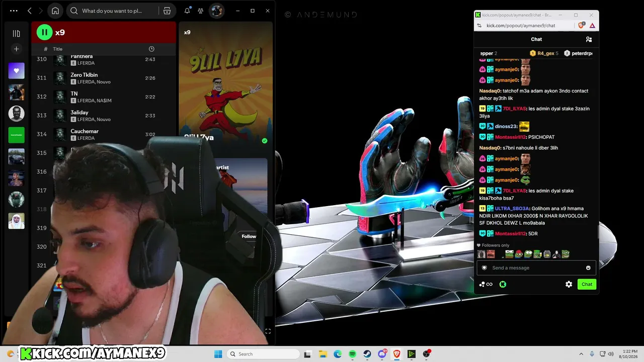Toggle the green saved checkmark for the current song
This screenshot has width=644, height=362.
coord(265,141)
